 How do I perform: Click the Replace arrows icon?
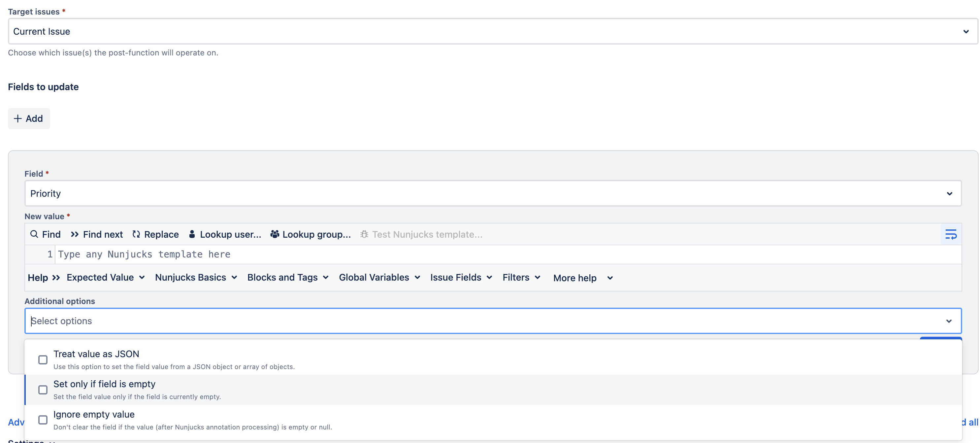[x=136, y=234]
